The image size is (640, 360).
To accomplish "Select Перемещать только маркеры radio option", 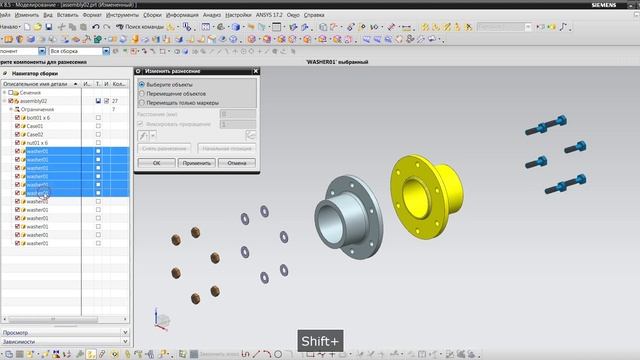I will pyautogui.click(x=142, y=102).
